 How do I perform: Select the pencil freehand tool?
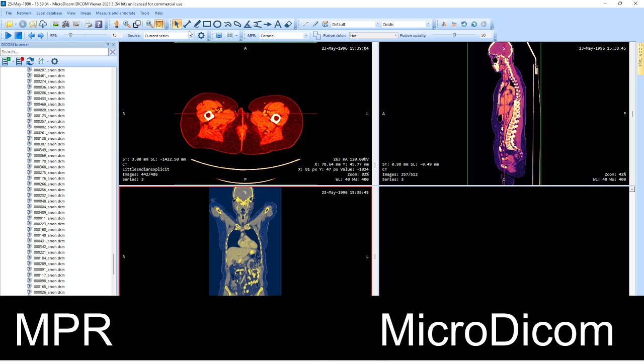[197, 24]
